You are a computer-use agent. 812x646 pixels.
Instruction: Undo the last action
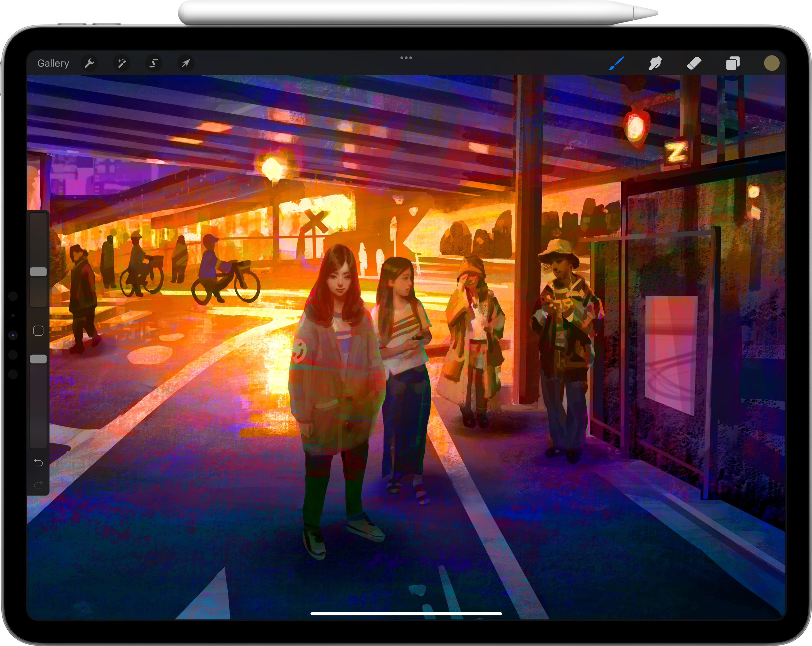38,462
